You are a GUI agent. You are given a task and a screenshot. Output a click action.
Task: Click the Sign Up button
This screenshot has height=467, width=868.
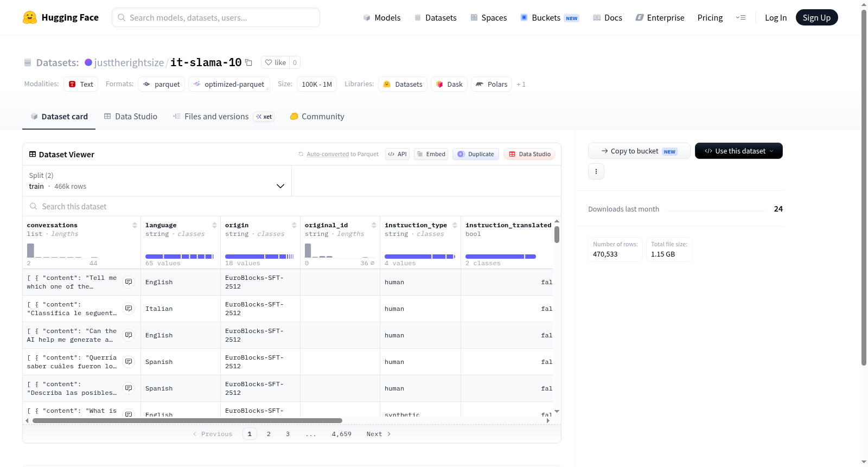pyautogui.click(x=816, y=17)
